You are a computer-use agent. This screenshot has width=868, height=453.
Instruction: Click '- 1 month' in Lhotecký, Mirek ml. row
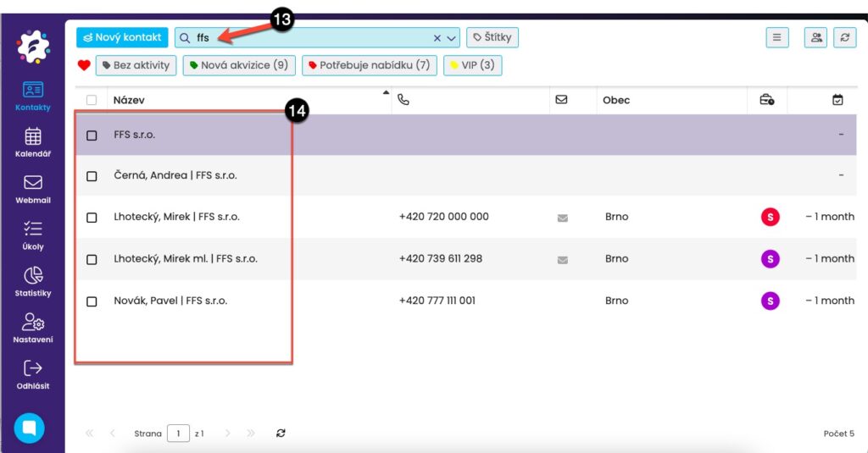pos(830,259)
